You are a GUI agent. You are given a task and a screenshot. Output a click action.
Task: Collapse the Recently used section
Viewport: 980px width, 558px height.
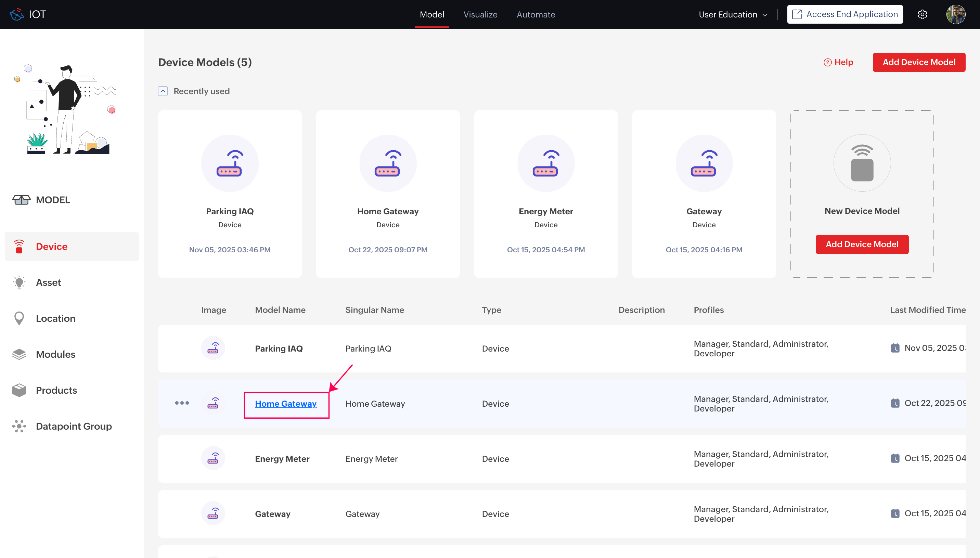[163, 91]
